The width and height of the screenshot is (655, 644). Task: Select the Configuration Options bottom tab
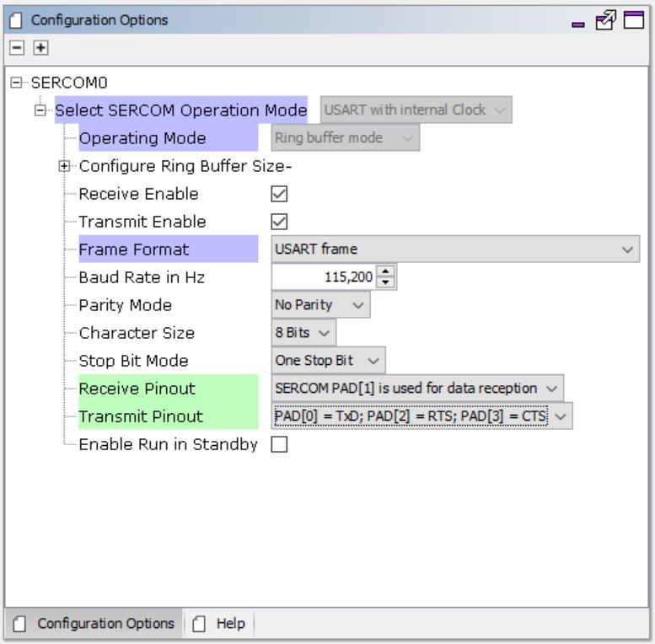pos(94,624)
